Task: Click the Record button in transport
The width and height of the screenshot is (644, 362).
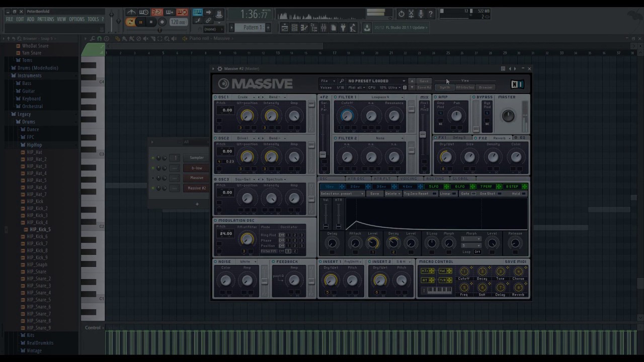Action: (x=162, y=22)
